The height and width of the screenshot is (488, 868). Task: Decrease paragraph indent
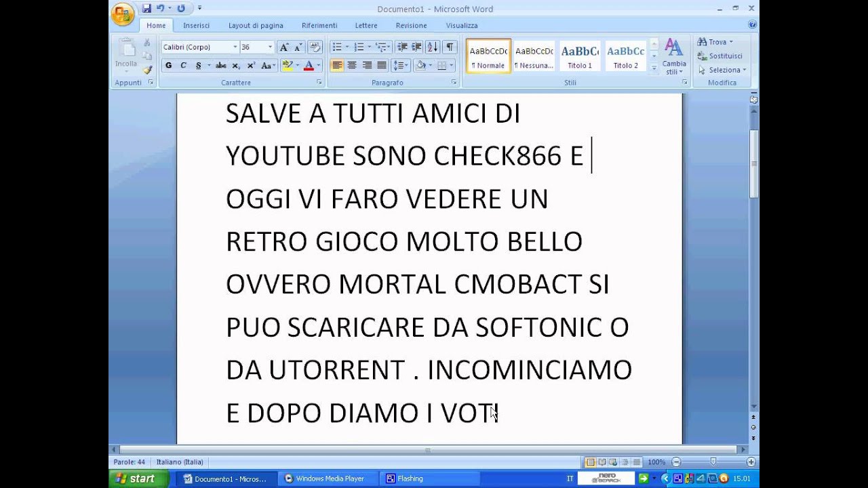(402, 47)
